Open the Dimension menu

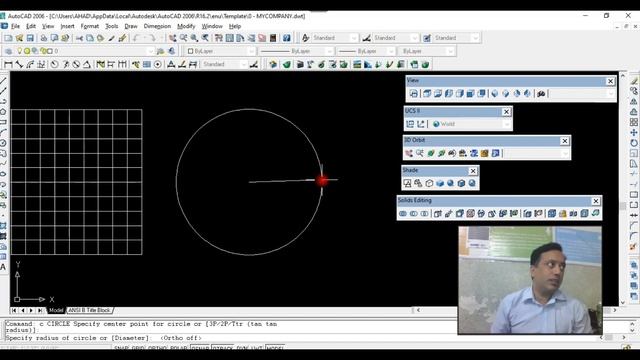[x=157, y=26]
